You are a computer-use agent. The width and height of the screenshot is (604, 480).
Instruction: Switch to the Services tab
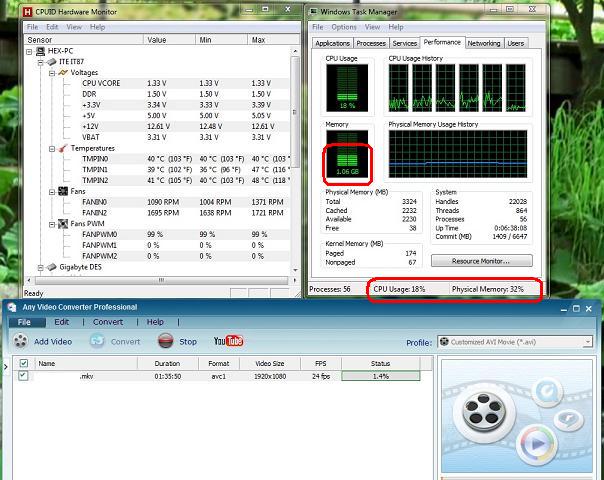[404, 44]
